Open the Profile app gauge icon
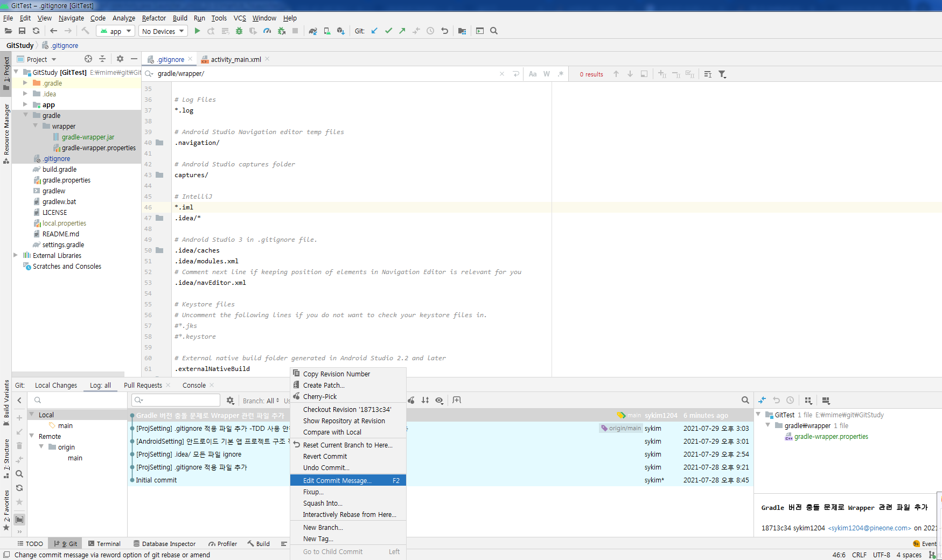 267,31
